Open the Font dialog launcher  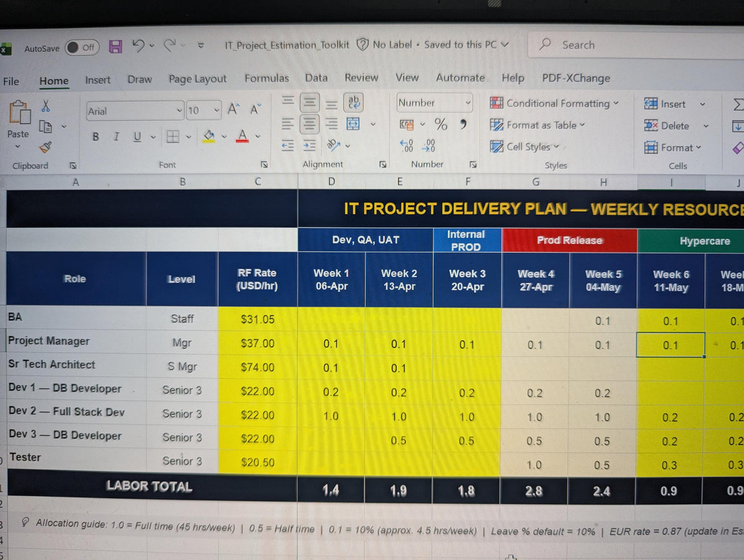[265, 165]
